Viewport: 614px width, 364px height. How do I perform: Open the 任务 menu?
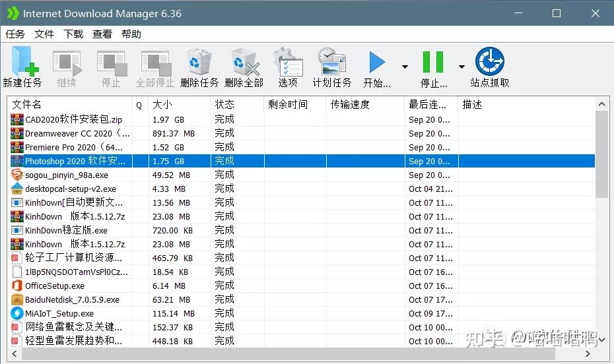click(15, 34)
